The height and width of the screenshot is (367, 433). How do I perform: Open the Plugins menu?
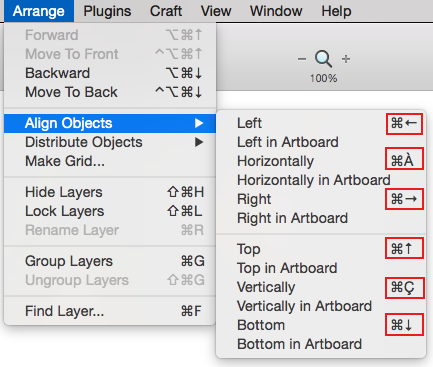(107, 11)
